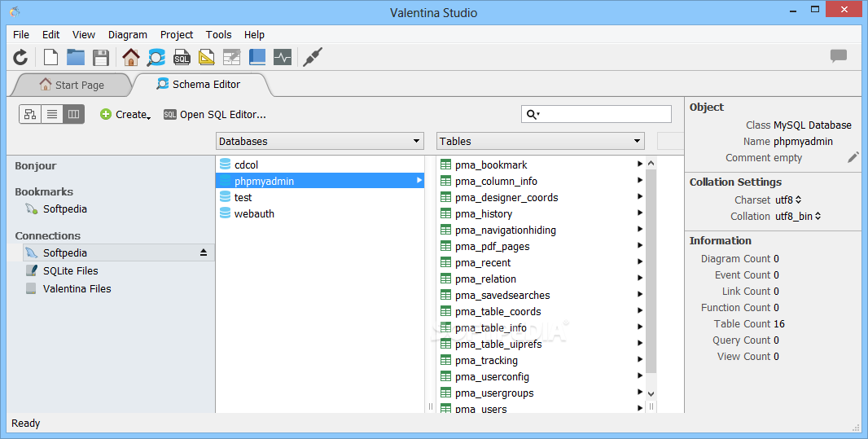Viewport: 868px width, 439px height.
Task: Click the cdcol database icon
Action: (225, 165)
